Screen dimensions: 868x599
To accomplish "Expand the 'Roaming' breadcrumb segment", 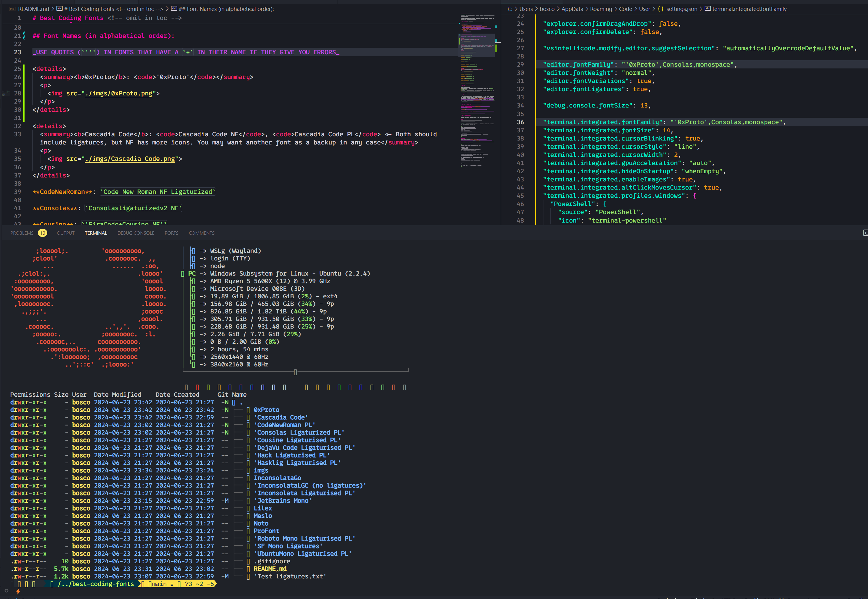I will coord(601,9).
